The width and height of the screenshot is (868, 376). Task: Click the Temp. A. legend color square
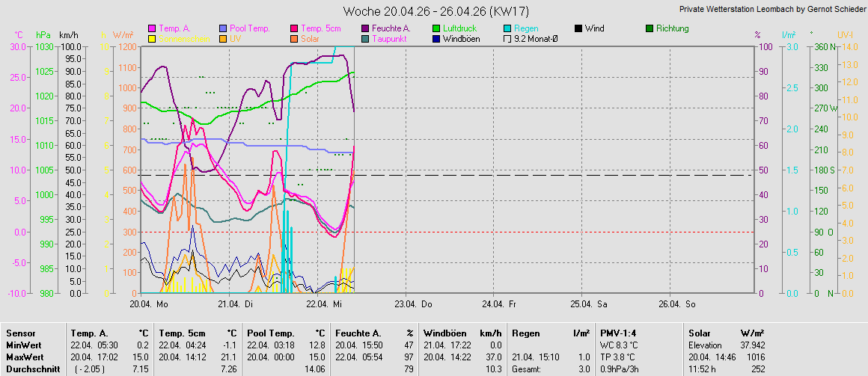(x=153, y=28)
